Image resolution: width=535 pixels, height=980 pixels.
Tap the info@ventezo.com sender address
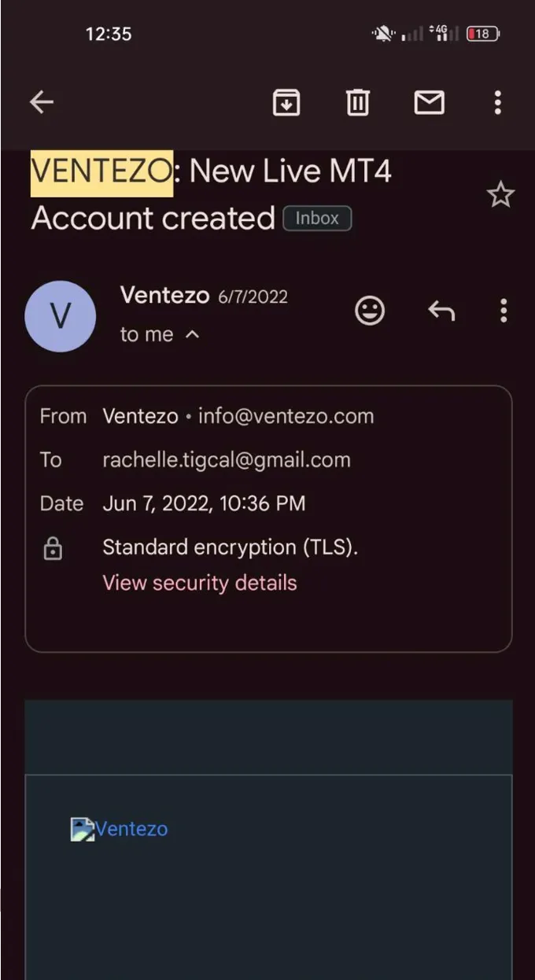tap(286, 416)
